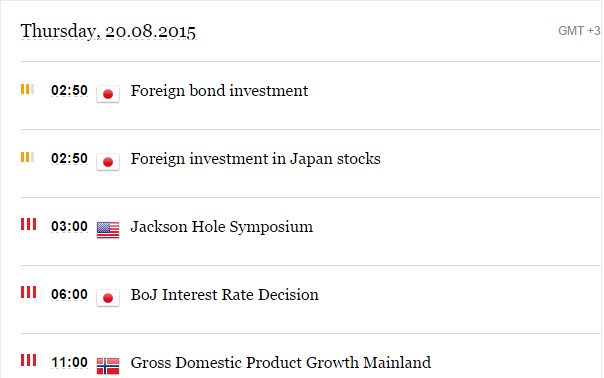This screenshot has height=378, width=604.
Task: Click the Norway flag next to Gross Domestic Product
Action: [108, 366]
